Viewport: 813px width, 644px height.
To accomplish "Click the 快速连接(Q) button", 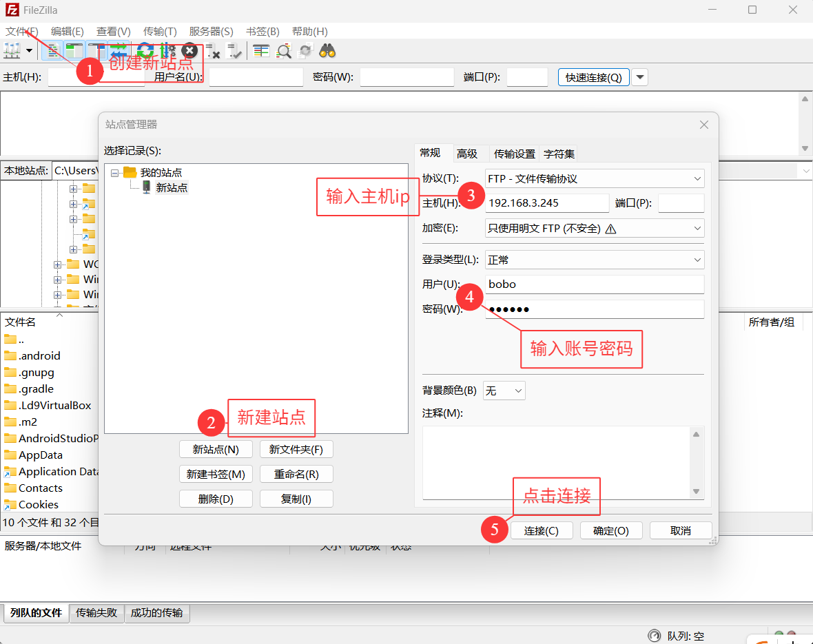I will point(594,77).
